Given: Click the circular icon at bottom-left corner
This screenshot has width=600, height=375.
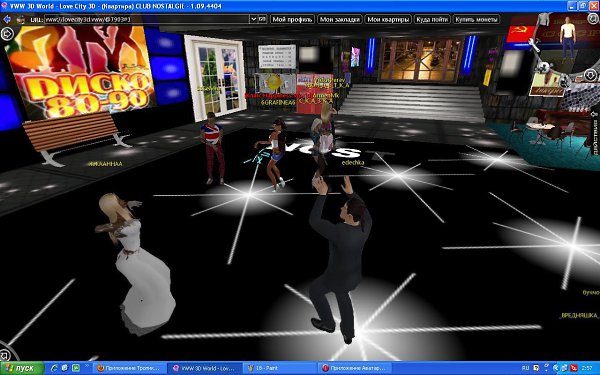Looking at the screenshot, I should coord(5,354).
